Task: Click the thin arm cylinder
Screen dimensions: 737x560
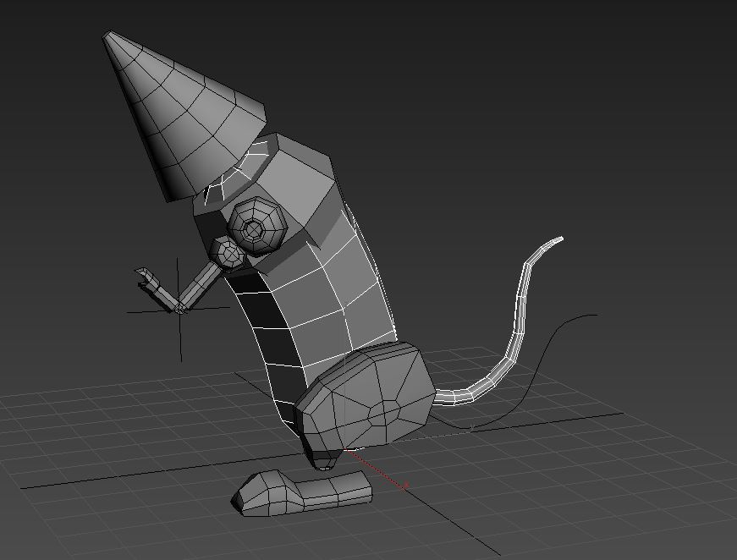Action: (198, 285)
